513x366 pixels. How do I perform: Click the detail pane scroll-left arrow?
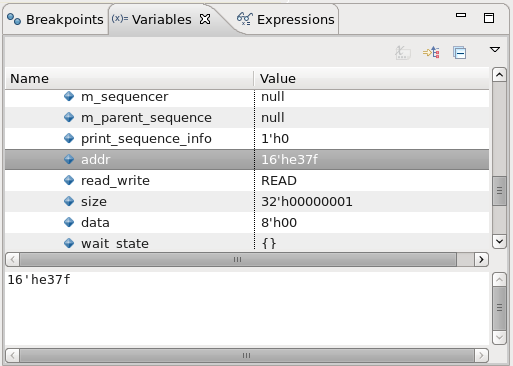click(13, 355)
